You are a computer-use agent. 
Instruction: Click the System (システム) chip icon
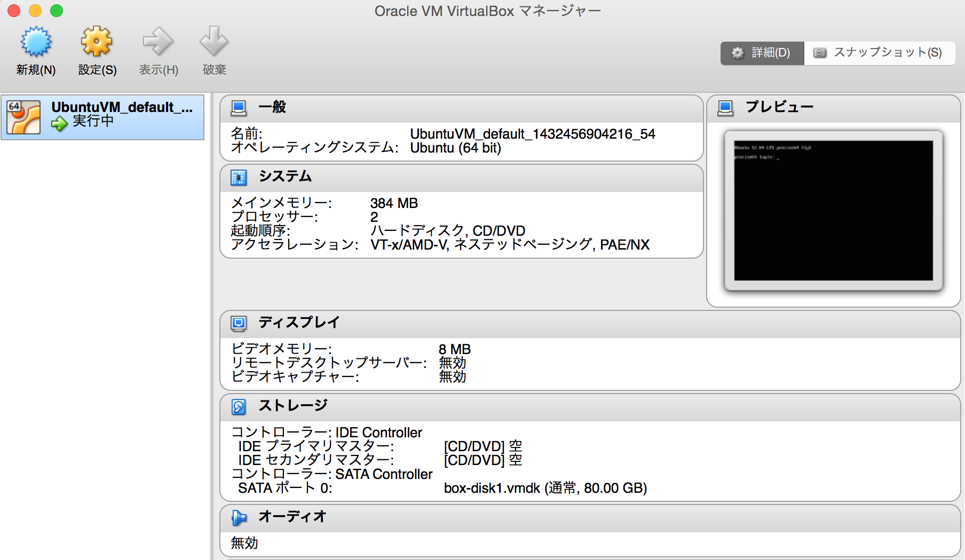(239, 177)
